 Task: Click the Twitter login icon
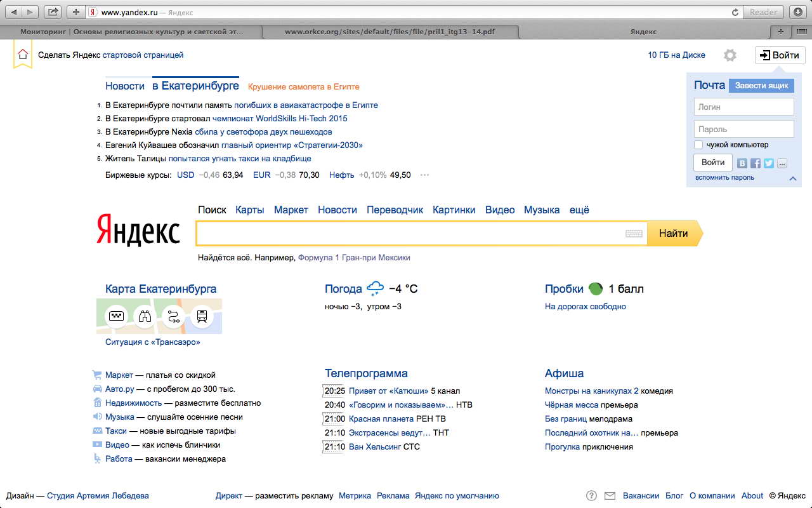click(x=769, y=163)
